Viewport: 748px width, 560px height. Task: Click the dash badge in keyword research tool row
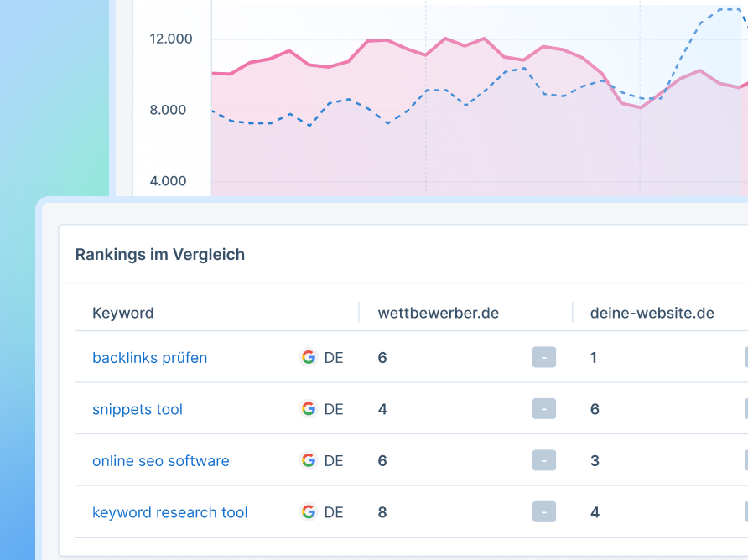[544, 512]
